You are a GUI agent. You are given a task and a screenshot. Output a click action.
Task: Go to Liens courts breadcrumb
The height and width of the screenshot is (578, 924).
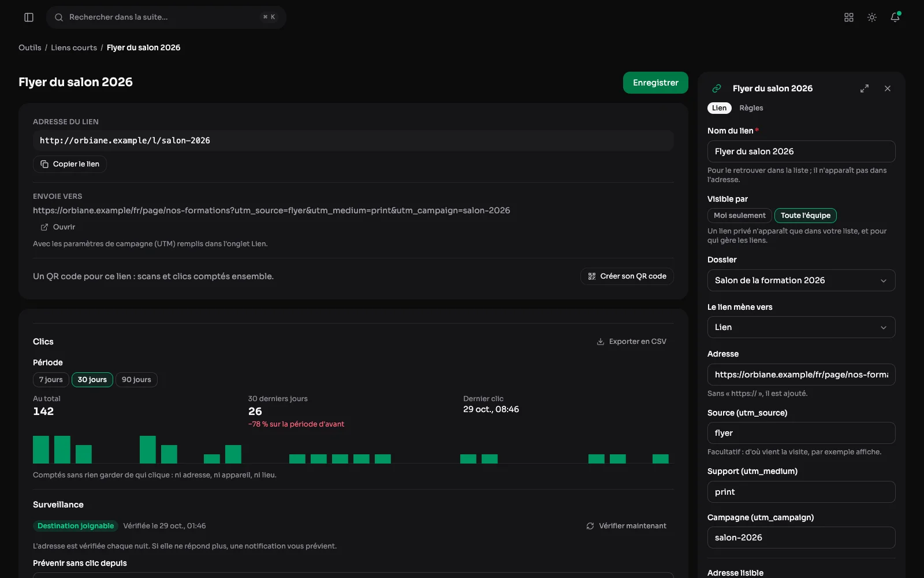(x=74, y=47)
